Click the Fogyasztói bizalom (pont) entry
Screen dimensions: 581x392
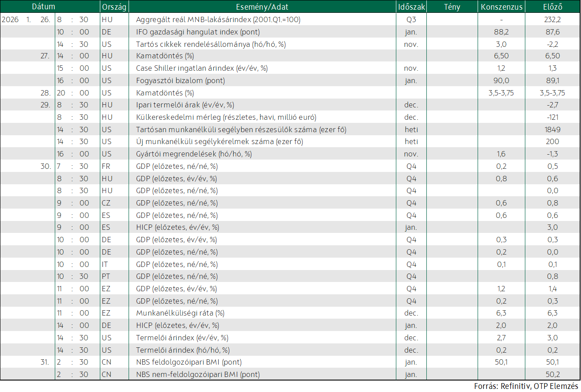pos(180,81)
